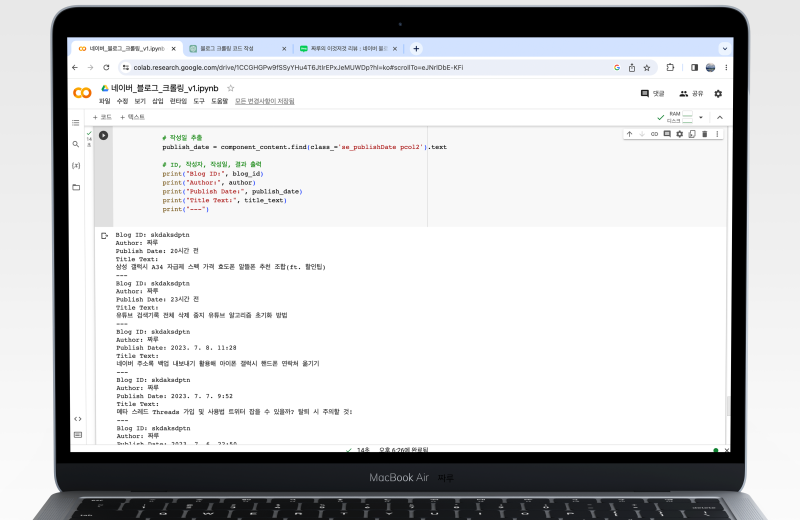Add comment on cell from cell toolbar
The height and width of the screenshot is (520, 800).
(x=667, y=134)
